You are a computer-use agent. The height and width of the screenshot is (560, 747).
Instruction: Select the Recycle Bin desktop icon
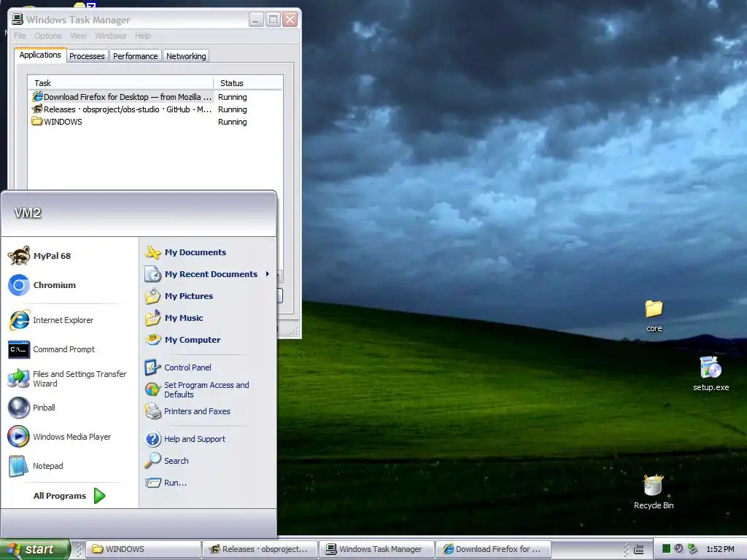(654, 492)
